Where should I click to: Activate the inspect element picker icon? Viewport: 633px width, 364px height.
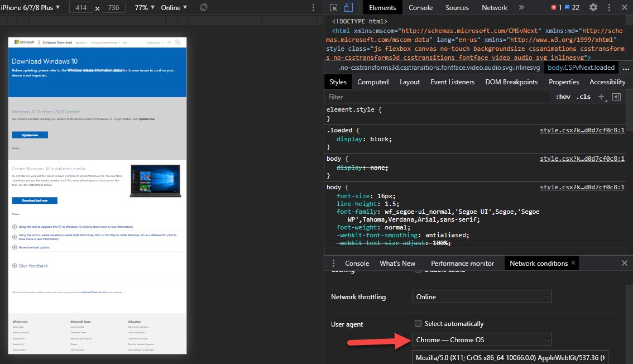[333, 8]
